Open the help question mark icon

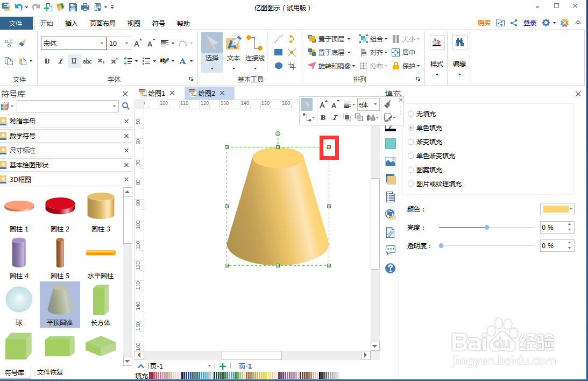click(390, 268)
